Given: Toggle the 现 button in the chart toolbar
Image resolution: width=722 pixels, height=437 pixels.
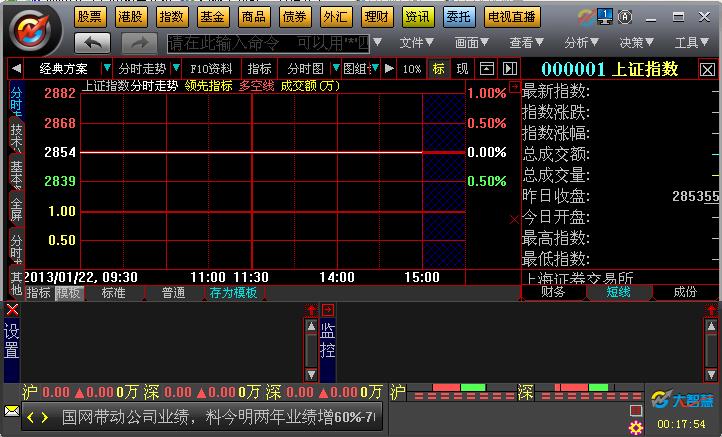Looking at the screenshot, I should point(462,69).
